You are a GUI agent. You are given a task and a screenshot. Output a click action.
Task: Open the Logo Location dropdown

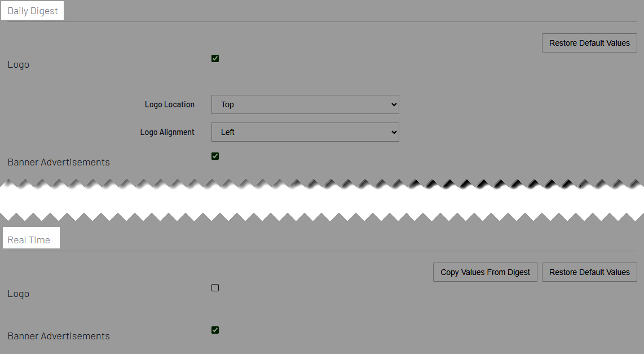pyautogui.click(x=305, y=104)
